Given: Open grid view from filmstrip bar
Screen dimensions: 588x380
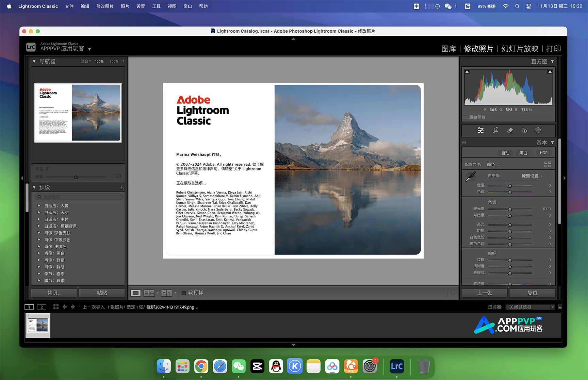Looking at the screenshot, I should coord(56,307).
